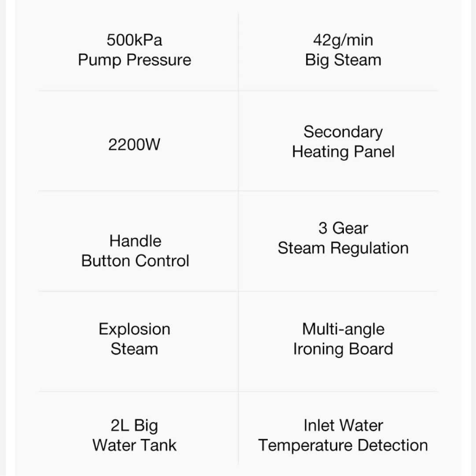Viewport: 476px width, 476px height.
Task: Click the Steam Regulation label
Action: coord(343,248)
